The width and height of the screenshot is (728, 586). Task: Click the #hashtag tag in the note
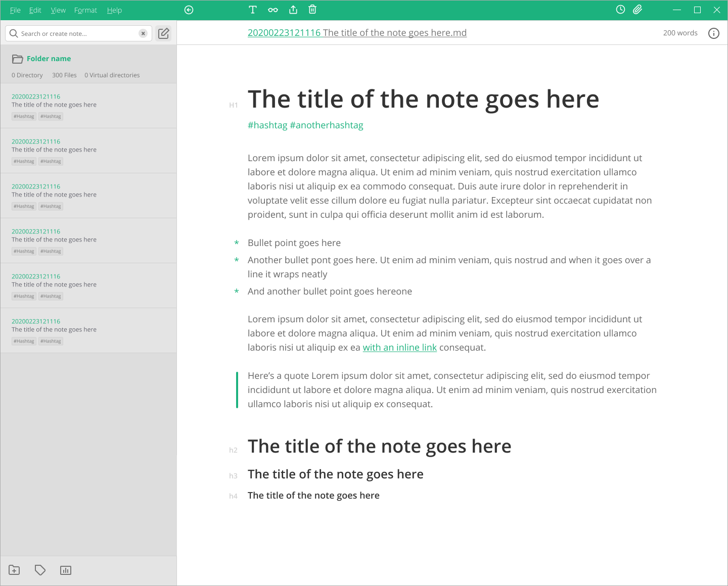(267, 125)
